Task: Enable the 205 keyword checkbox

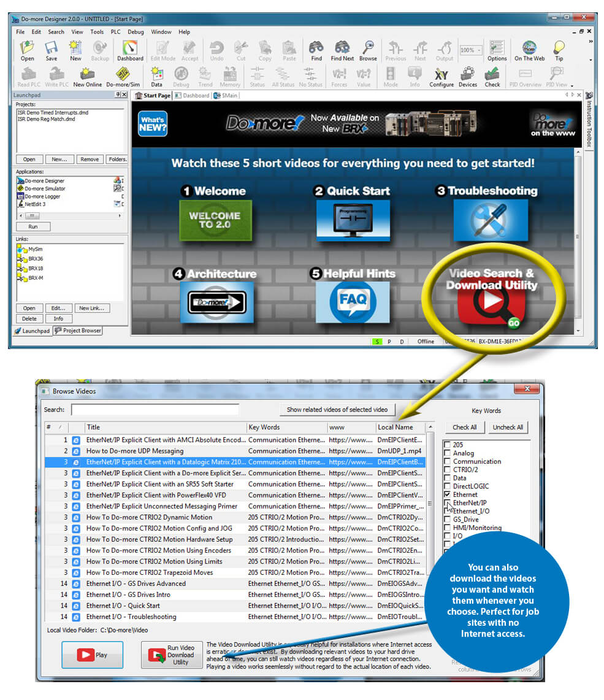Action: [447, 445]
